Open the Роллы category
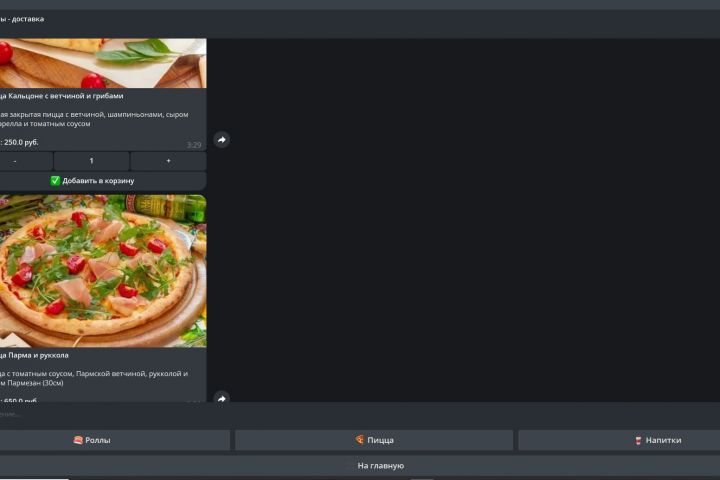Screen dimensions: 720x480 pyautogui.click(x=114, y=440)
